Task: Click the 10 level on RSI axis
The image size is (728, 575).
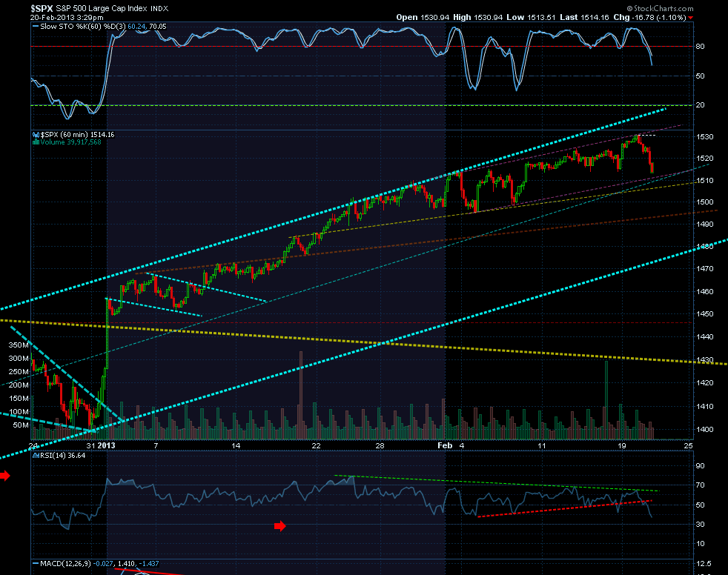Action: pos(700,544)
